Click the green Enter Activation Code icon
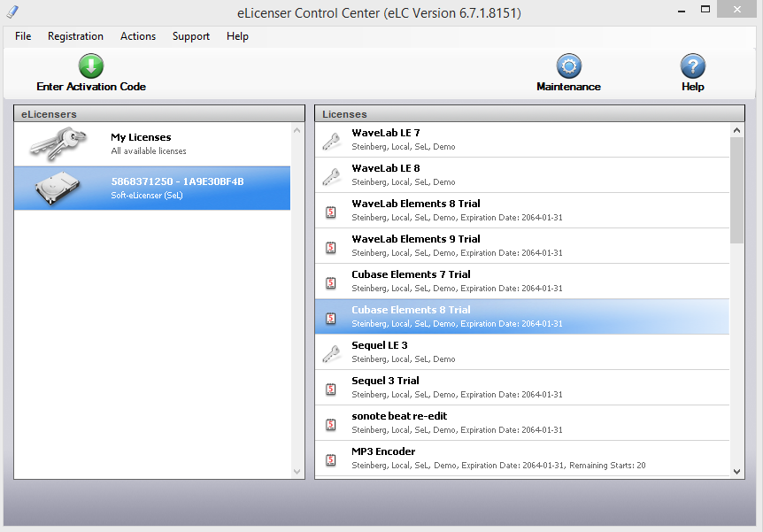The height and width of the screenshot is (532, 763). coord(91,66)
